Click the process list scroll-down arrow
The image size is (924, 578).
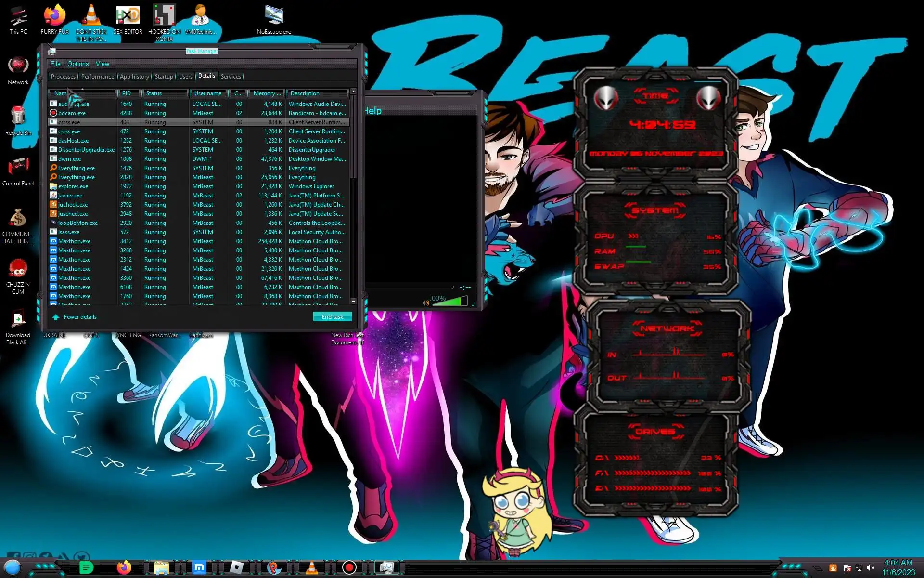tap(353, 301)
